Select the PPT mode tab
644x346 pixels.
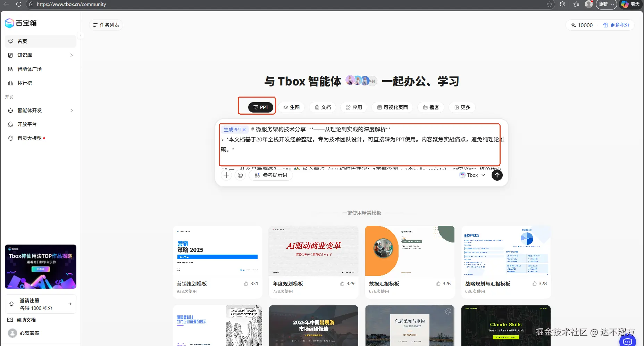(261, 107)
